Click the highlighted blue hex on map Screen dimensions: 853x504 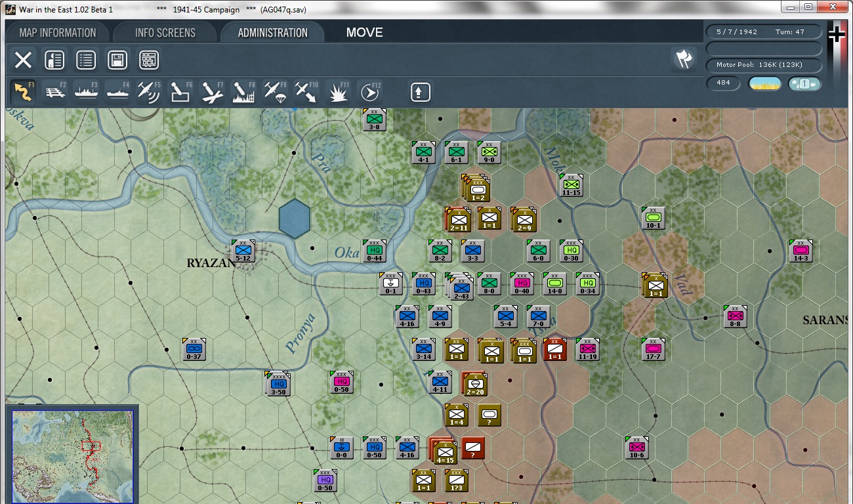click(x=295, y=219)
